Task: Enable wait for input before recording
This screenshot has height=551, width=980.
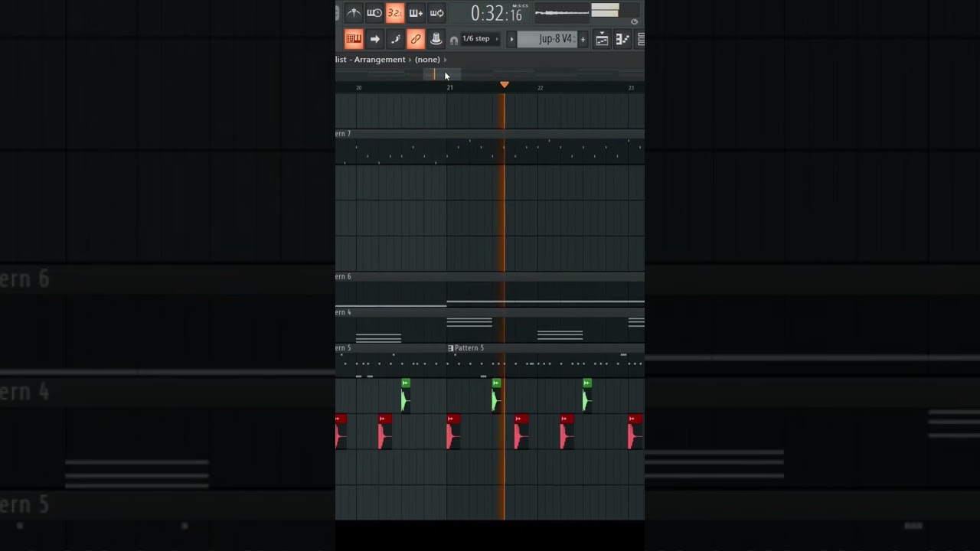Action: (x=374, y=13)
